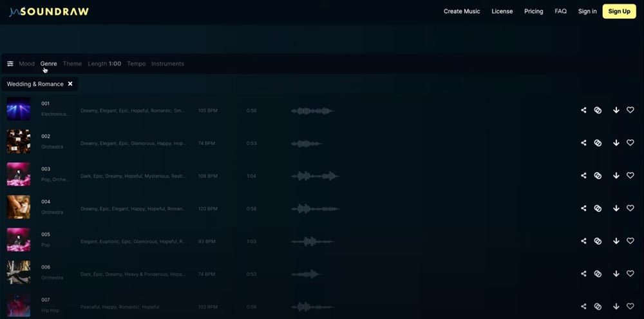The width and height of the screenshot is (644, 319).
Task: Download track 007
Action: coord(616,306)
